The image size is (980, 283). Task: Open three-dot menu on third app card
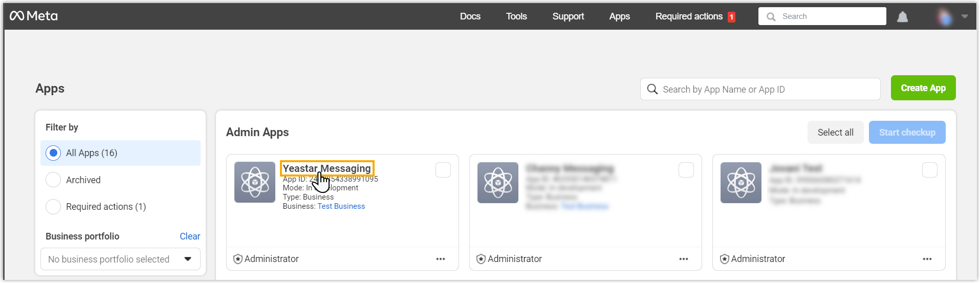click(927, 259)
